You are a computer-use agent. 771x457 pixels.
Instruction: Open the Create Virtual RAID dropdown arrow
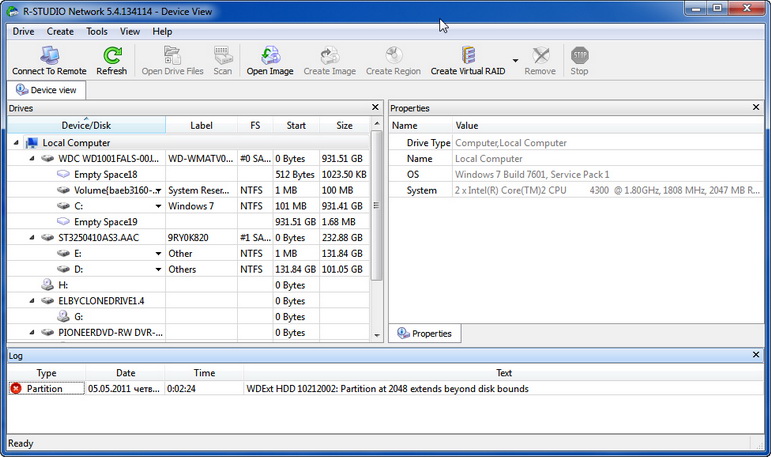coord(516,61)
